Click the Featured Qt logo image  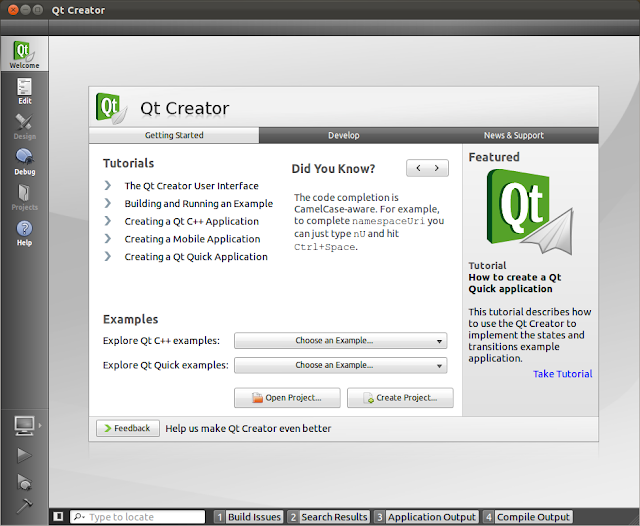[530, 212]
